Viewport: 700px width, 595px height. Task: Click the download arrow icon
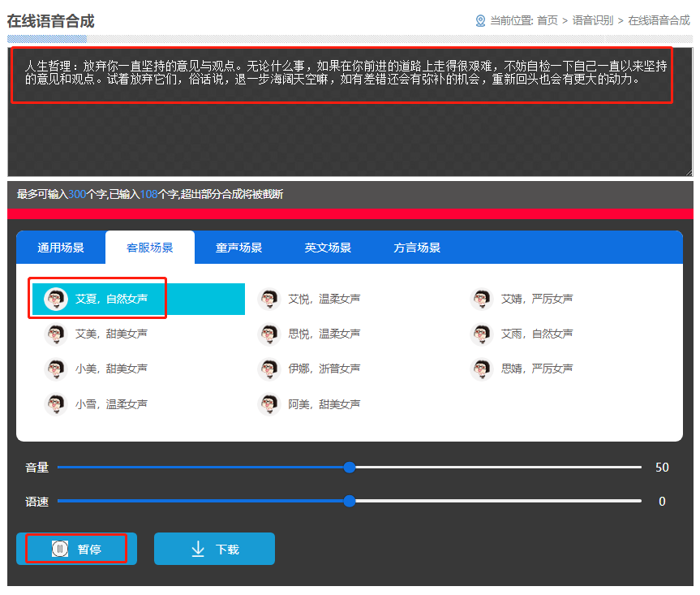198,549
